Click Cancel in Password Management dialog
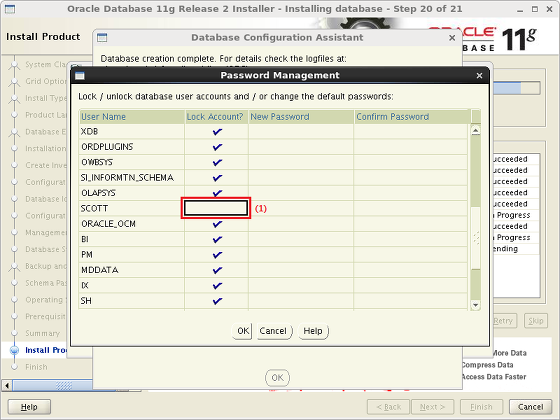Image resolution: width=560 pixels, height=420 pixels. [x=274, y=331]
